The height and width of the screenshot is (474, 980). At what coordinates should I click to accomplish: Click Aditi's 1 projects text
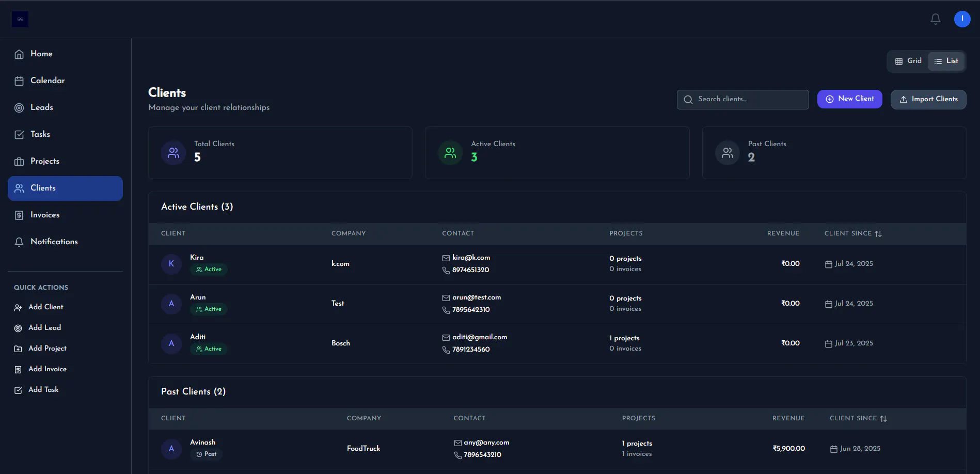pyautogui.click(x=624, y=338)
